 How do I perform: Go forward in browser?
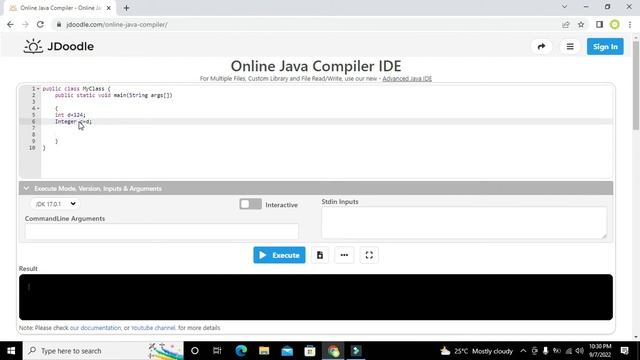click(x=25, y=24)
